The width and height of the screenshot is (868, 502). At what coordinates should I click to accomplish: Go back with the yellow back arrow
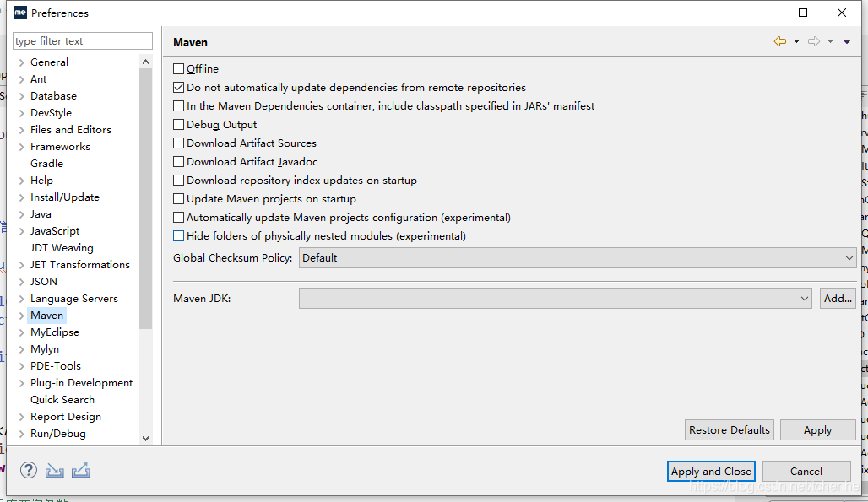point(780,41)
